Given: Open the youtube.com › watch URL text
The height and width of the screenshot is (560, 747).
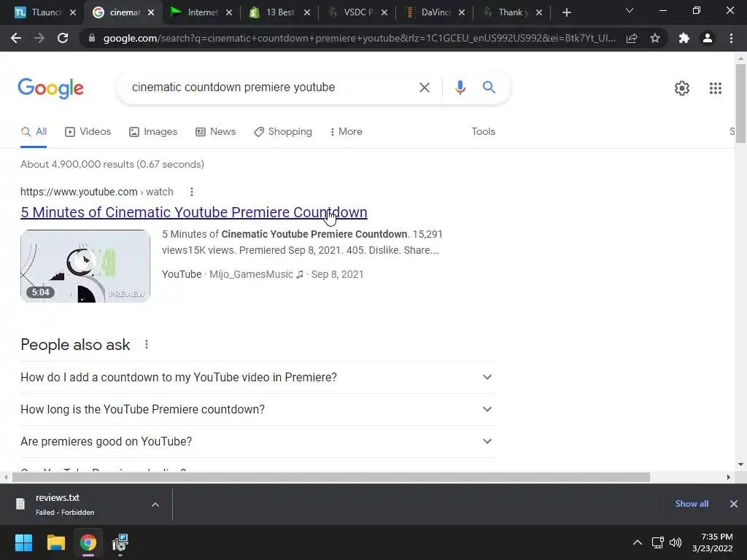Looking at the screenshot, I should pos(97,192).
